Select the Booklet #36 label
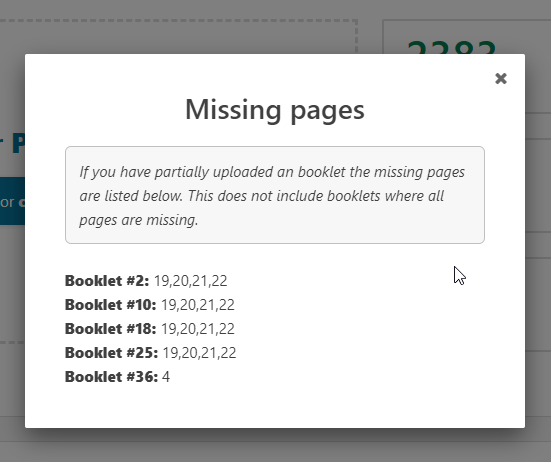The width and height of the screenshot is (551, 462). (111, 377)
